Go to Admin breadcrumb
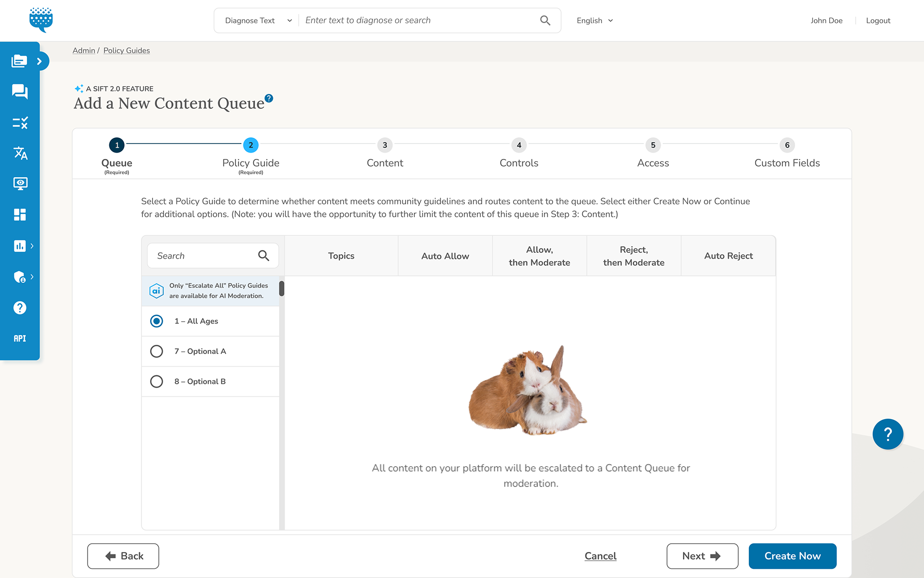The image size is (924, 578). [84, 51]
